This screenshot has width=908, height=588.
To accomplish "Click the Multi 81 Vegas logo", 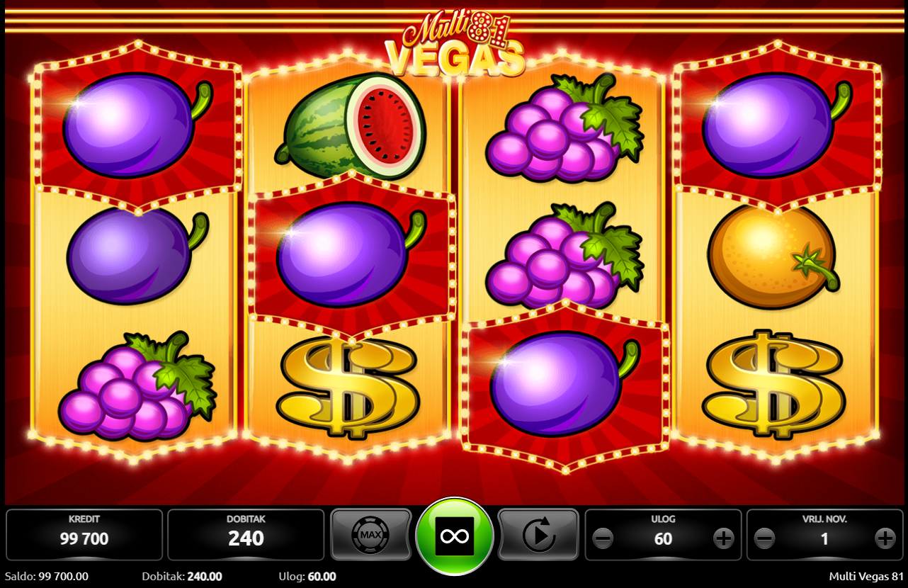I will click(456, 44).
